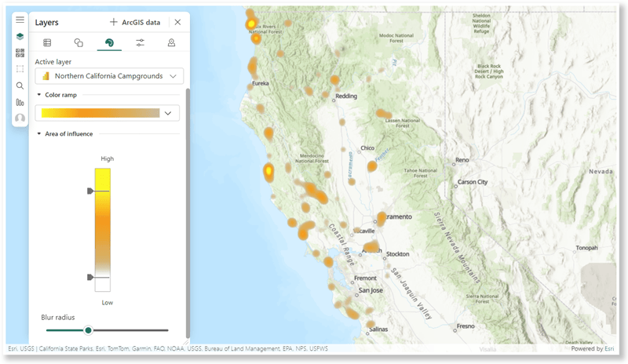
Task: Collapse the Area of influence section
Action: coord(39,134)
